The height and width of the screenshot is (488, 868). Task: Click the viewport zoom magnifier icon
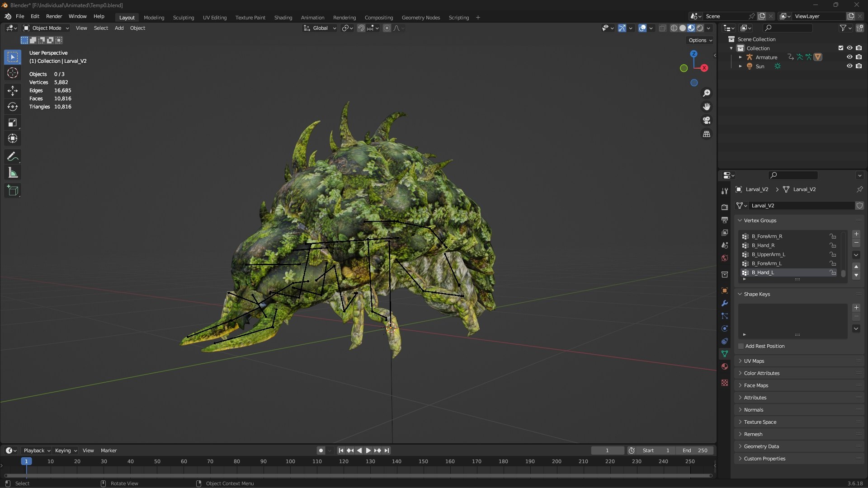point(707,93)
